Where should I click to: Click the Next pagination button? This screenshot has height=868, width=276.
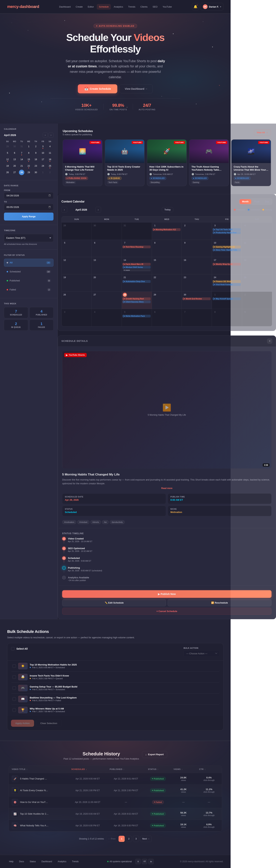point(146,839)
